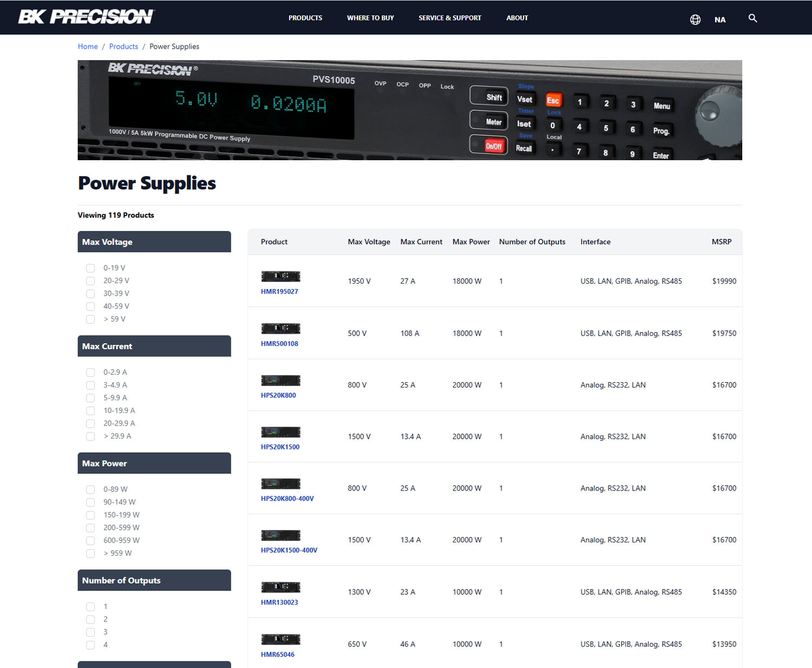Enable the 1 output filter
Image resolution: width=812 pixels, height=668 pixels.
[x=90, y=606]
